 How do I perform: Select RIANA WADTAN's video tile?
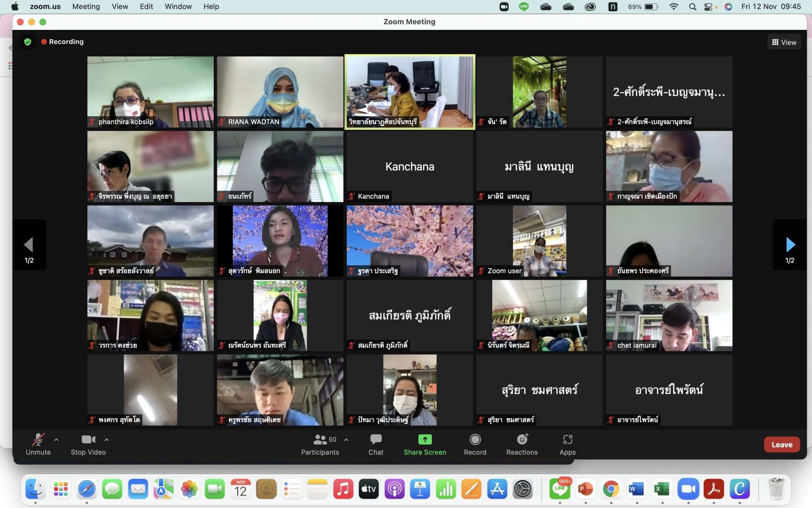(x=280, y=92)
